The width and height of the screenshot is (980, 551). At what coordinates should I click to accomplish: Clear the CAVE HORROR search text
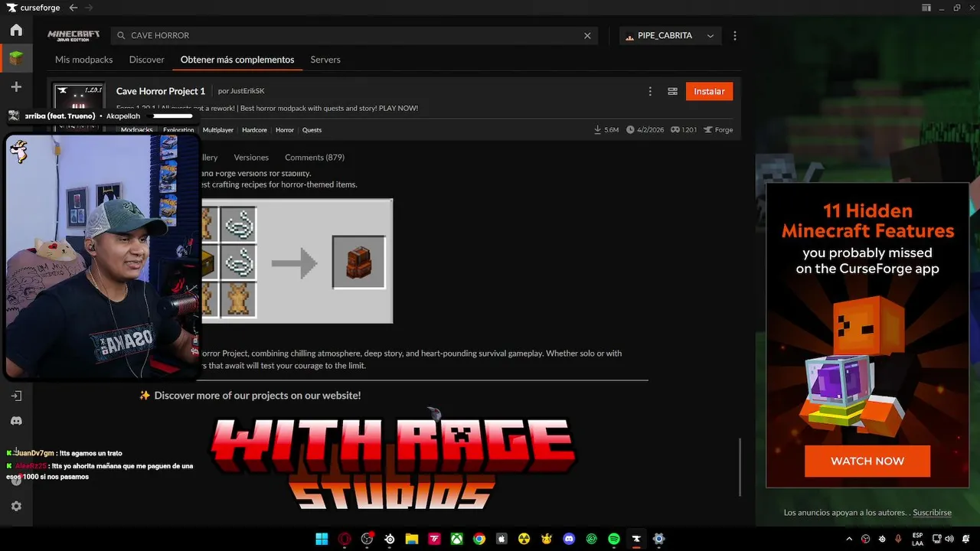pyautogui.click(x=587, y=35)
